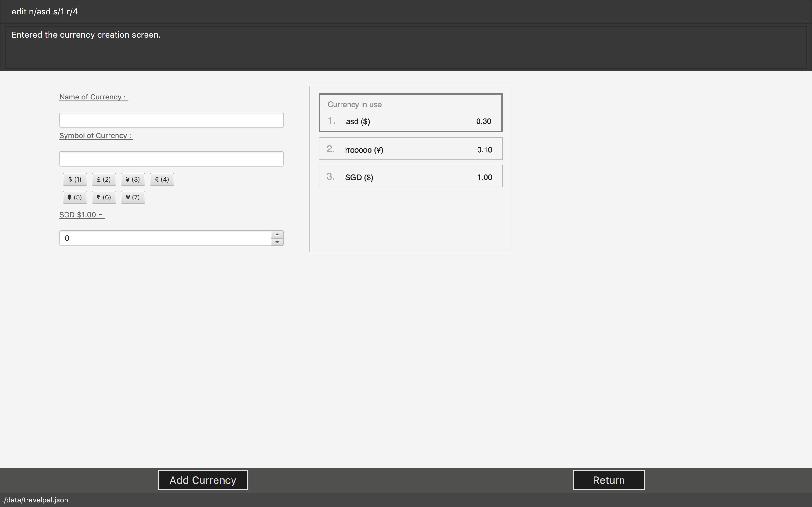Choose the SGD ($) currency entry
Viewport: 812px width, 507px height.
click(410, 176)
